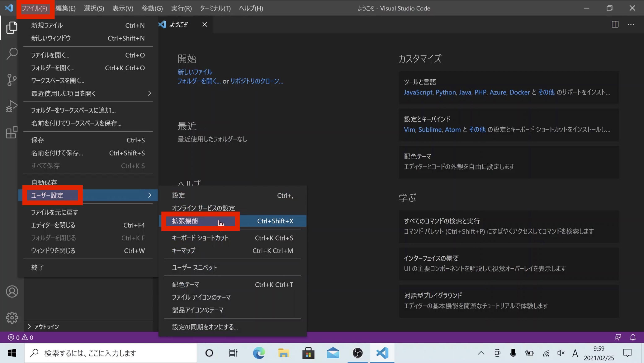
Task: Expand the ユーザー設定 submenu
Action: pos(88,195)
